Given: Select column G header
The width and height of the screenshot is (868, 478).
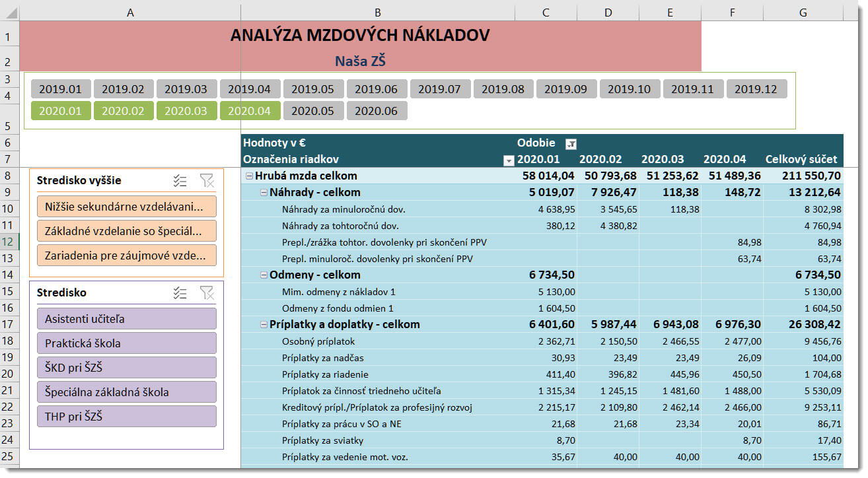Looking at the screenshot, I should point(803,13).
